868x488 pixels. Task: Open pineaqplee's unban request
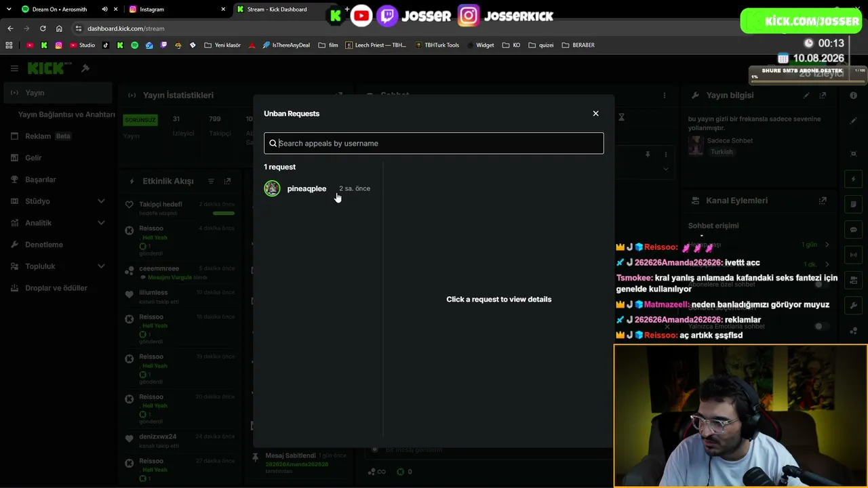(317, 188)
